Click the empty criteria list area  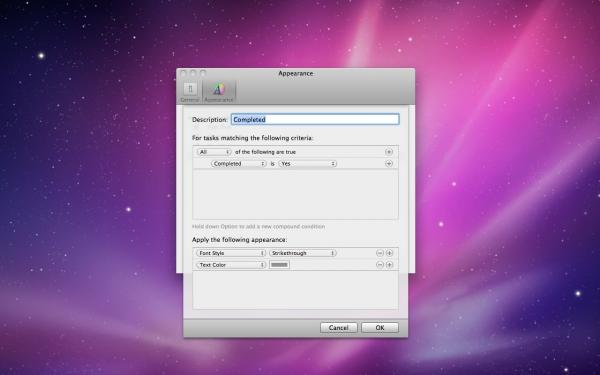coord(295,194)
